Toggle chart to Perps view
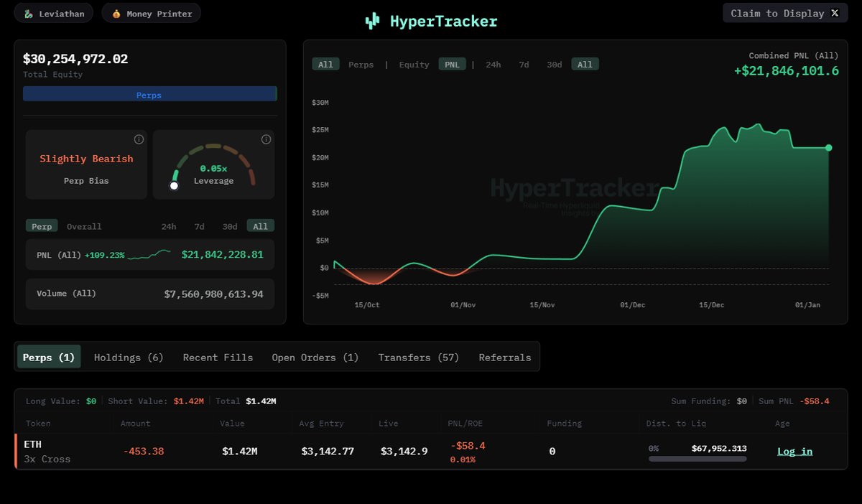Viewport: 862px width, 504px height. coord(361,65)
